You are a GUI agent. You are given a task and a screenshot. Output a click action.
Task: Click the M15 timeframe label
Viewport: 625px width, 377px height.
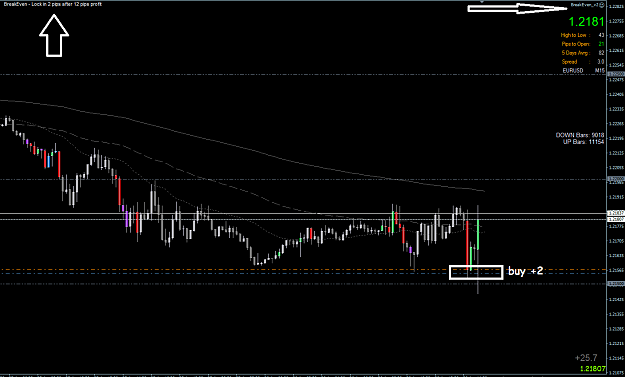click(599, 71)
